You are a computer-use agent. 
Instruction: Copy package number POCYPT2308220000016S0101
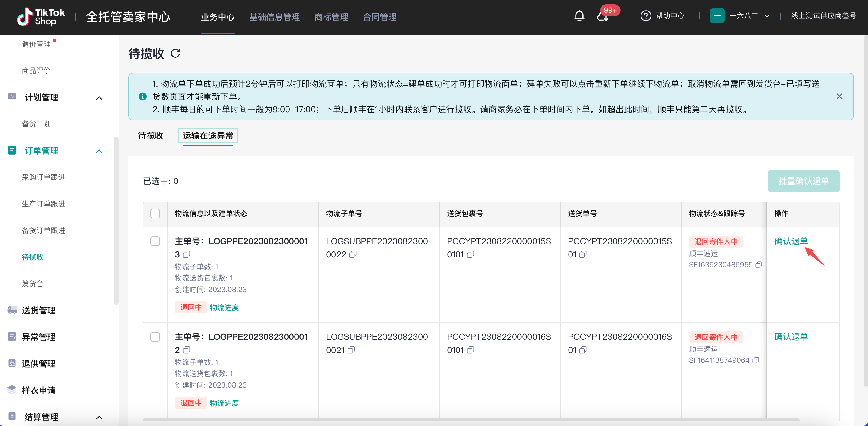[470, 350]
